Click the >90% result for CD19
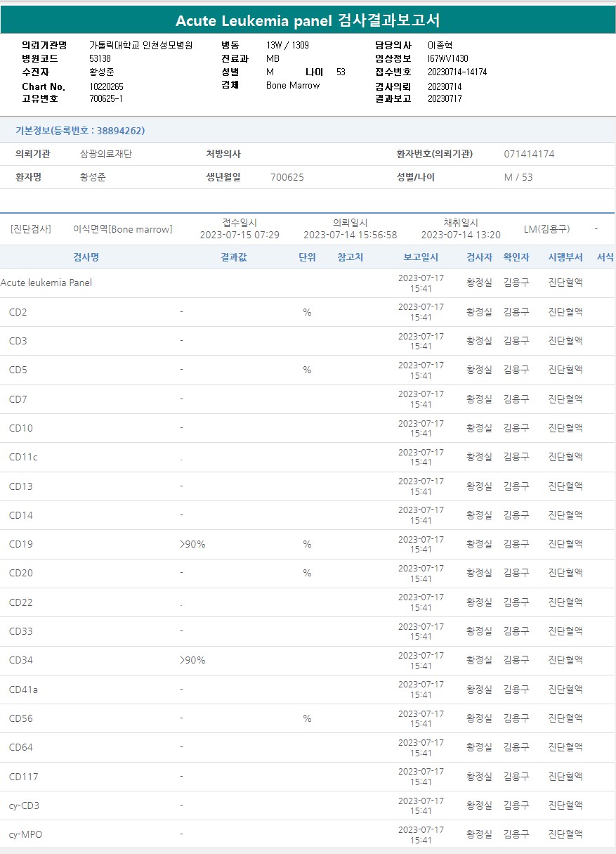This screenshot has height=854, width=616. tap(192, 544)
